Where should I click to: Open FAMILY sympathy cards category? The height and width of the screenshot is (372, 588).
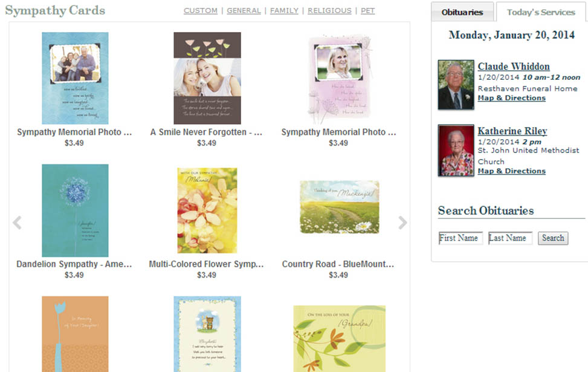[284, 10]
